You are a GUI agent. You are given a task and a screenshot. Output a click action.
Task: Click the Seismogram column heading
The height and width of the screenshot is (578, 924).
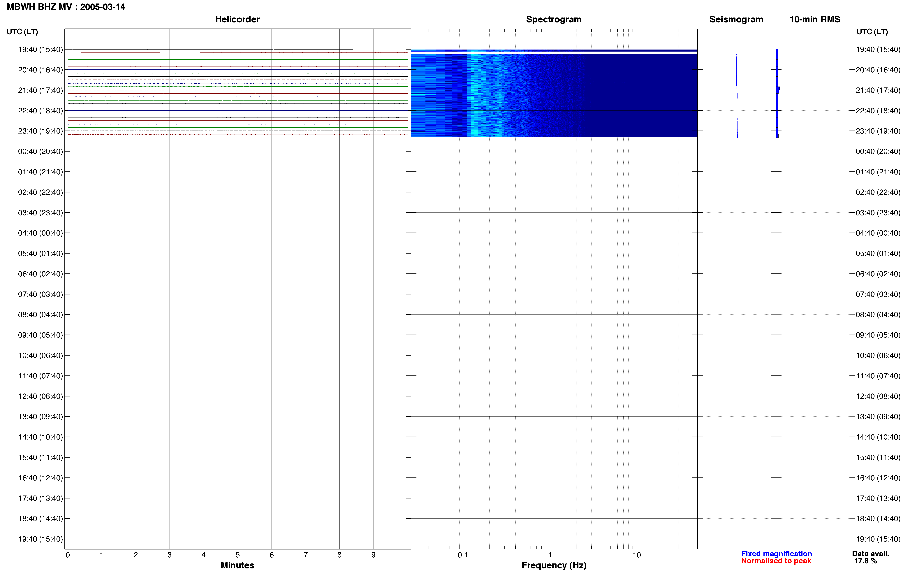tap(736, 19)
